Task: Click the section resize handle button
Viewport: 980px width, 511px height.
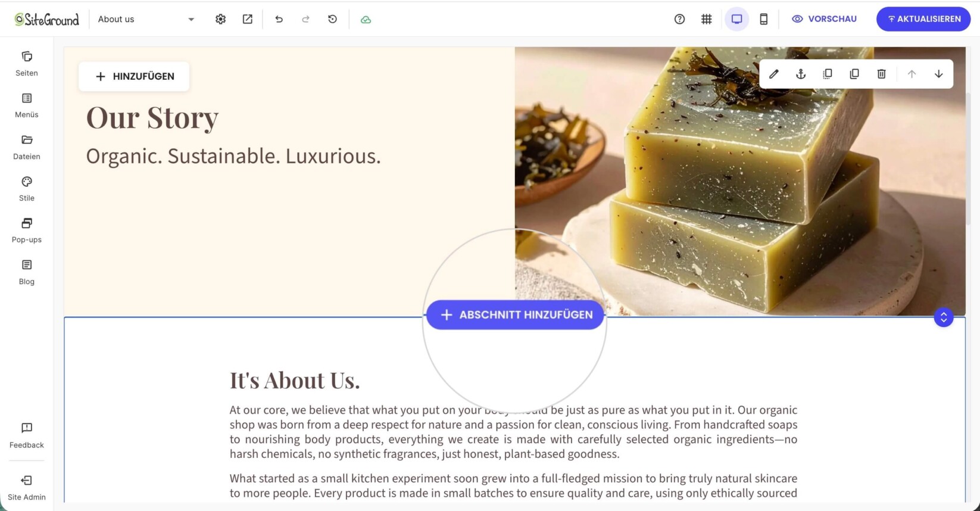Action: click(x=944, y=317)
